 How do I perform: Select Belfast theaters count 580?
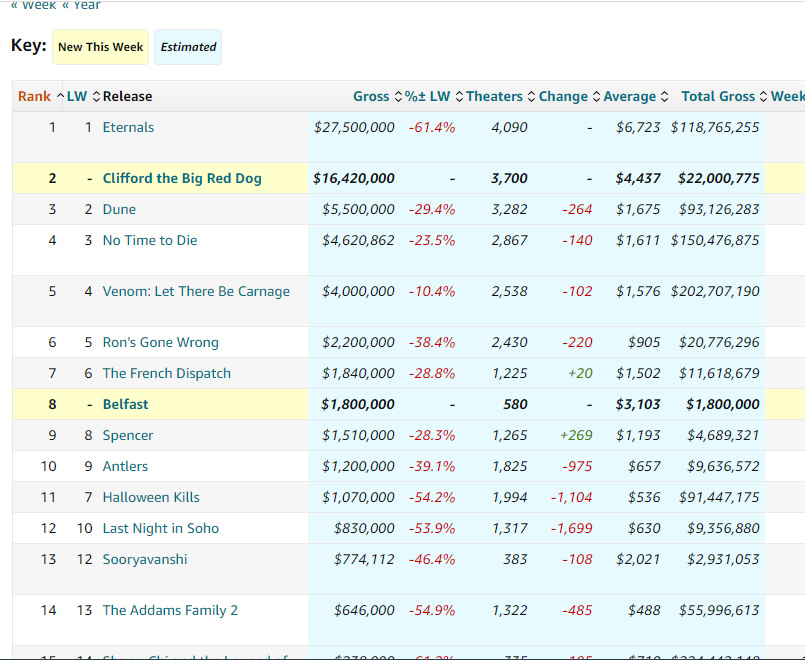[515, 404]
